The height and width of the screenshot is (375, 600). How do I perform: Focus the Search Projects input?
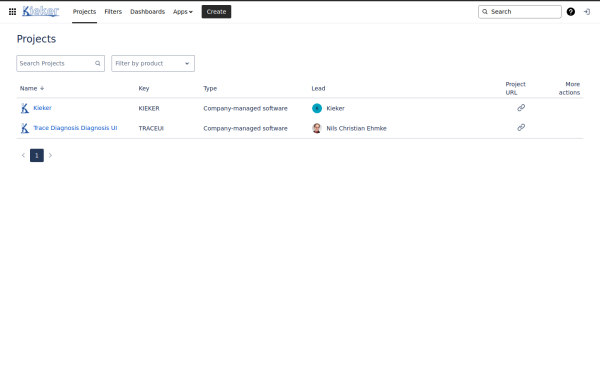60,64
